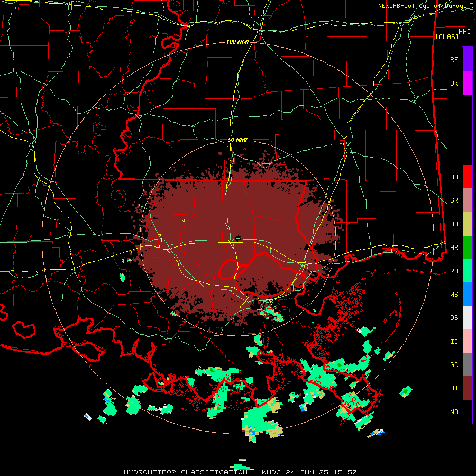Screen dimensions: 476x476
Task: Click the GR pink-brown legend swatch
Action: tap(467, 200)
